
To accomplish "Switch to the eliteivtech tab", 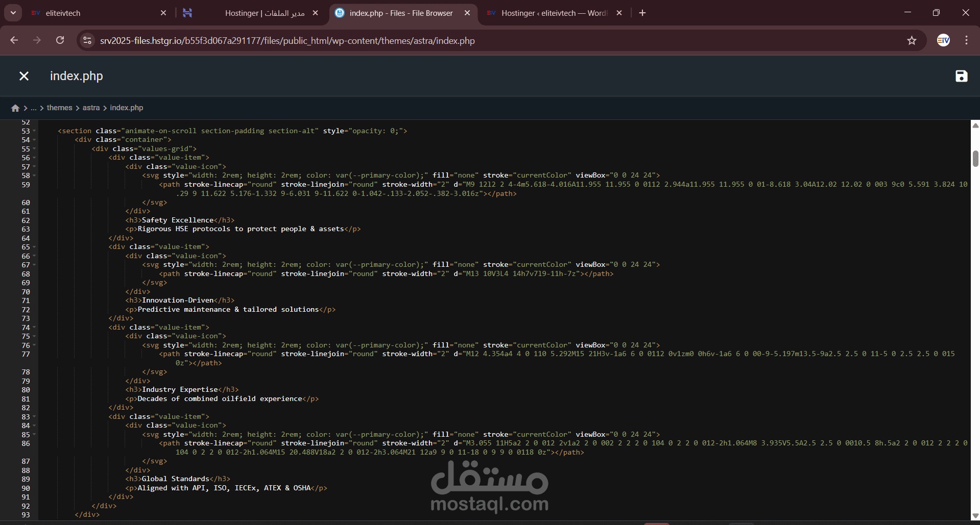I will [x=97, y=13].
